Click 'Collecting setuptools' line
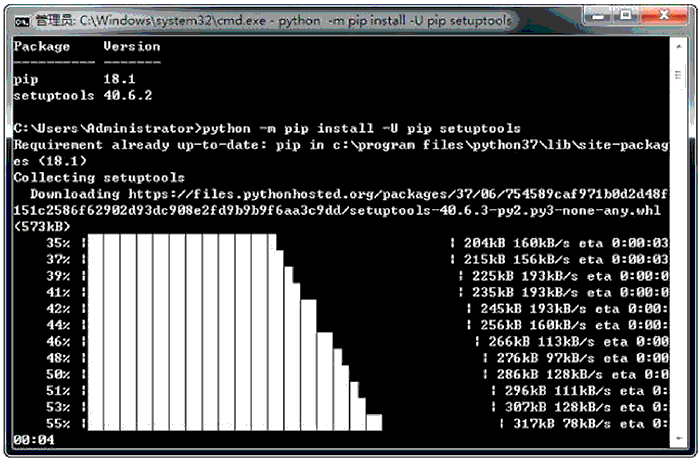The height and width of the screenshot is (459, 700). tap(99, 178)
